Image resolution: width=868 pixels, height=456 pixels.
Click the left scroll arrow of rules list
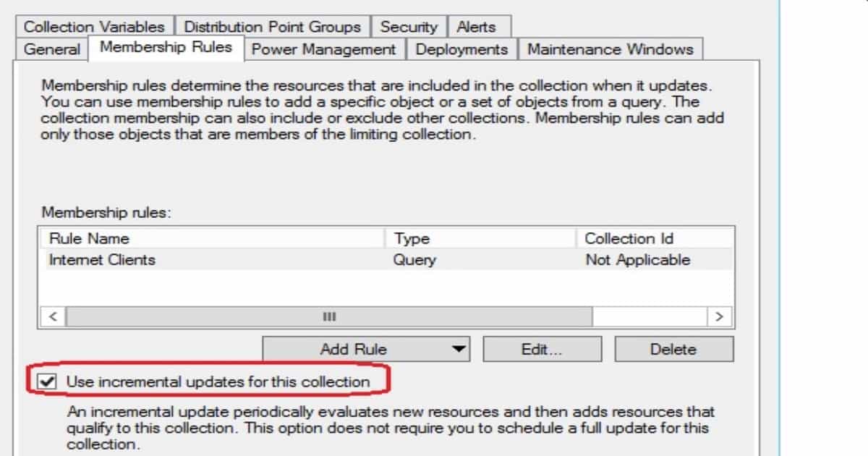[x=53, y=316]
